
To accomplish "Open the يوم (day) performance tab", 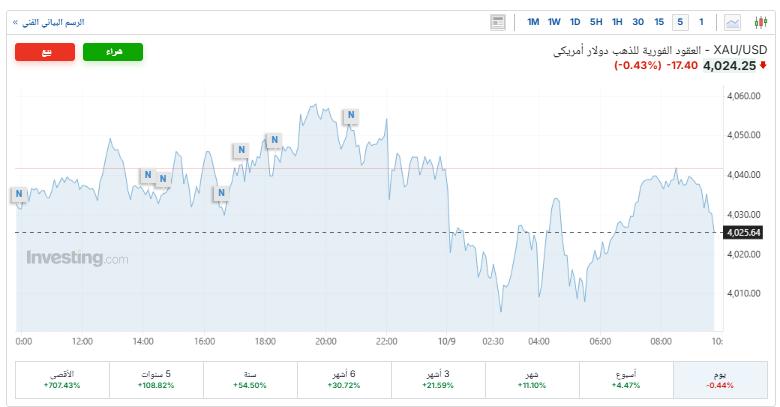I will click(x=720, y=379).
